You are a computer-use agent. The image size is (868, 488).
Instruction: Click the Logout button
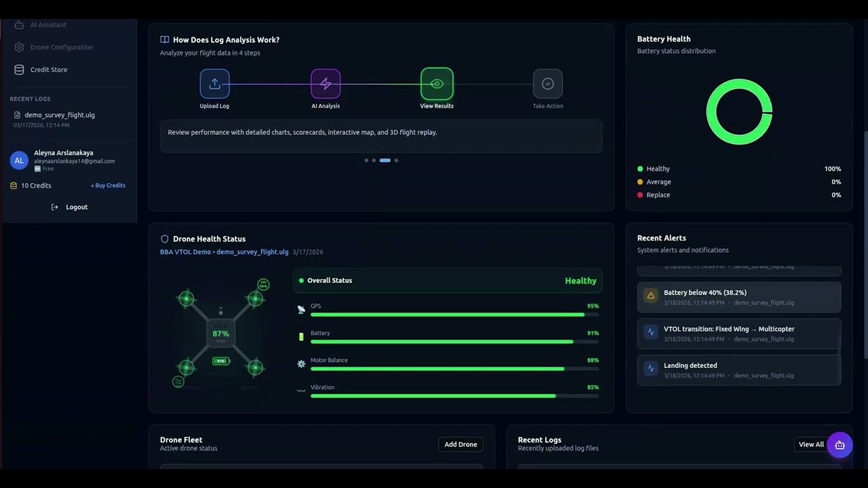pyautogui.click(x=69, y=207)
